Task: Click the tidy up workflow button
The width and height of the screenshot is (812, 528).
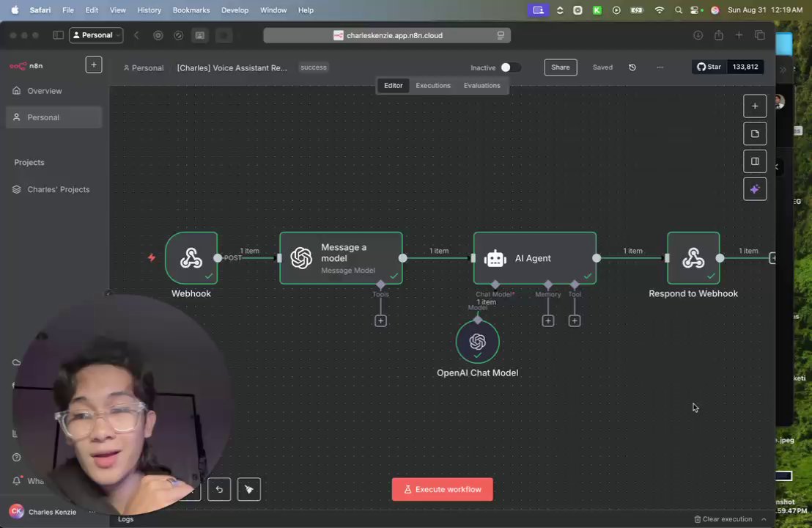Action: 248,489
